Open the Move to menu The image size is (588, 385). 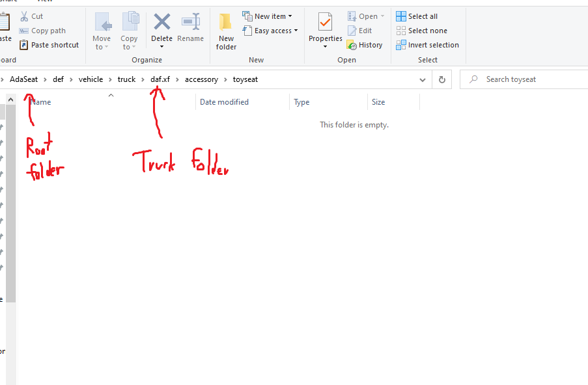pos(102,31)
